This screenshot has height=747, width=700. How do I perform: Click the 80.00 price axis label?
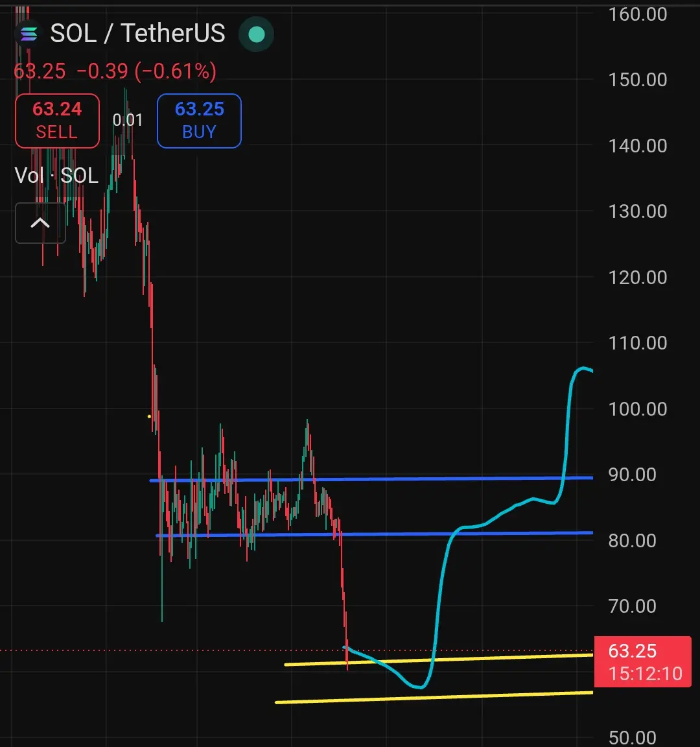tap(633, 541)
